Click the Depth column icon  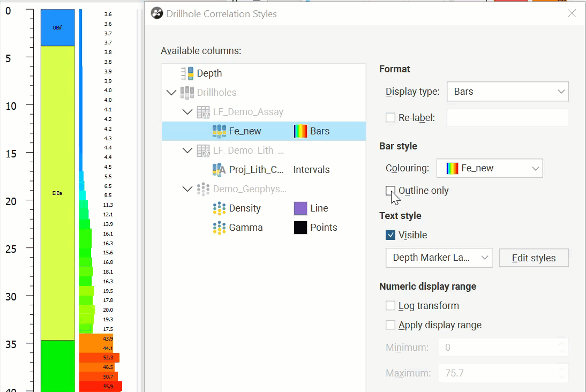pos(187,73)
